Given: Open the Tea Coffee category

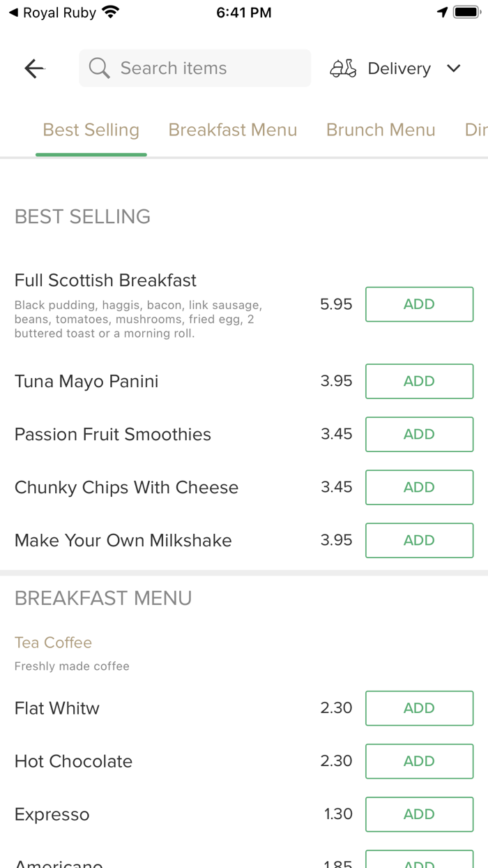Looking at the screenshot, I should (53, 642).
